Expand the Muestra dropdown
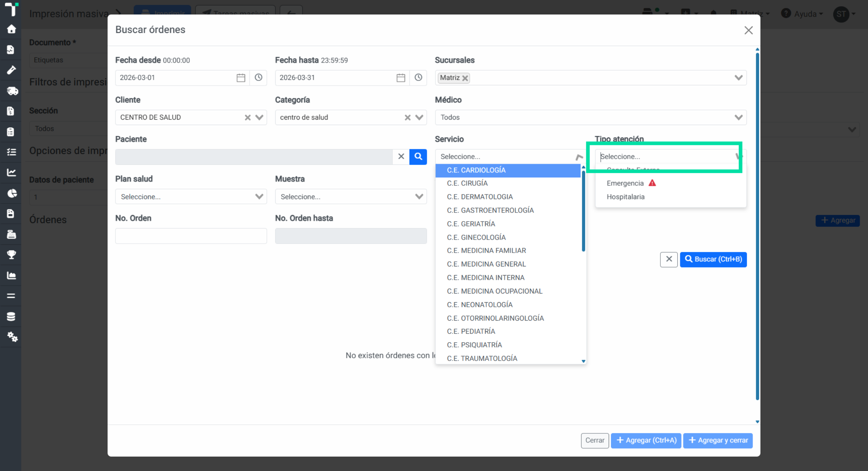This screenshot has height=471, width=868. [x=419, y=197]
